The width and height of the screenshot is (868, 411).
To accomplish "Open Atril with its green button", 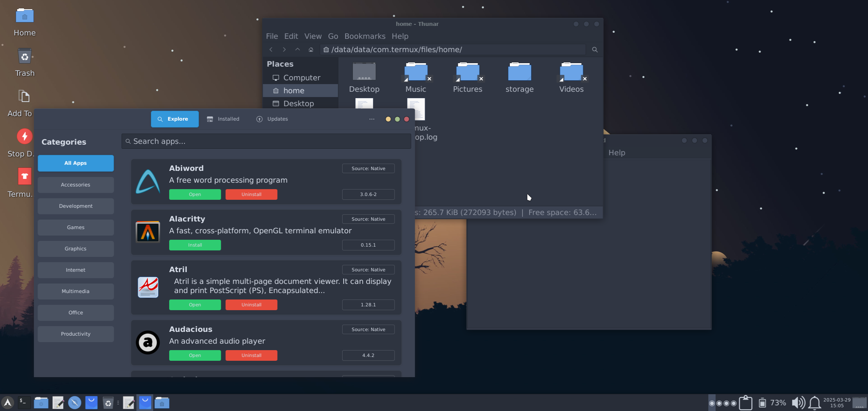I will pos(195,305).
